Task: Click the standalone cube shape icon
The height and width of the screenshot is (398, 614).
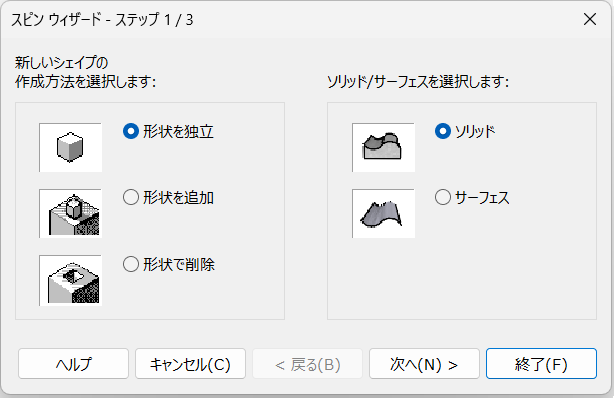Action: [x=70, y=147]
